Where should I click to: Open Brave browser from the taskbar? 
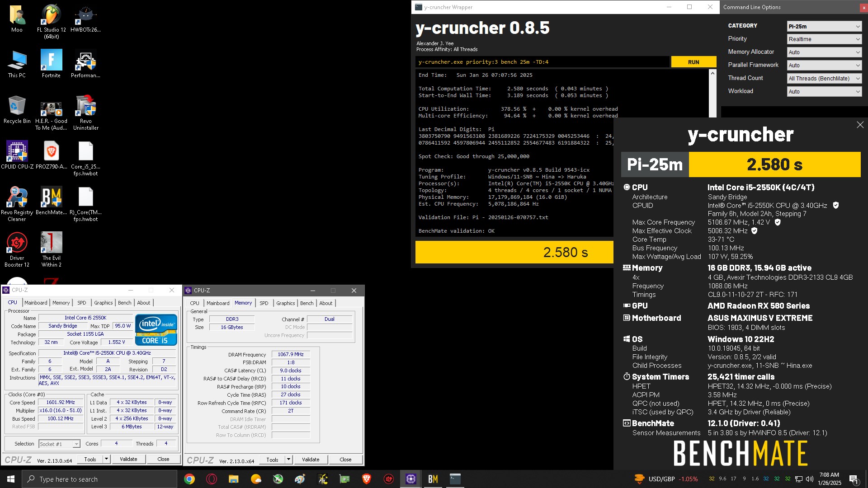(367, 479)
